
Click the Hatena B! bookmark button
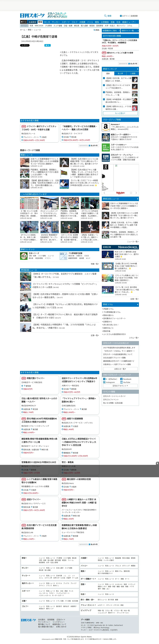click(48, 45)
